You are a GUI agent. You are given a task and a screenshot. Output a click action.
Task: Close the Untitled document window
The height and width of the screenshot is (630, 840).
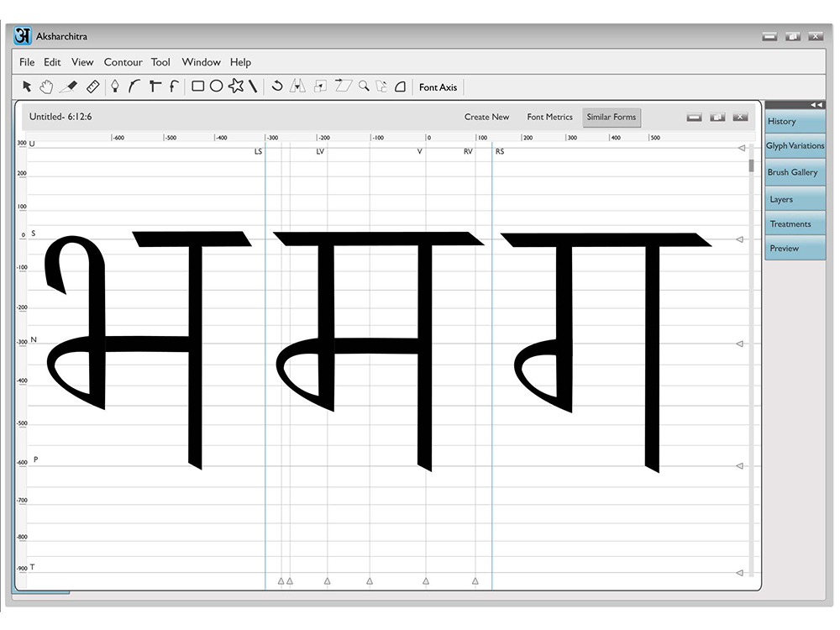[x=740, y=117]
